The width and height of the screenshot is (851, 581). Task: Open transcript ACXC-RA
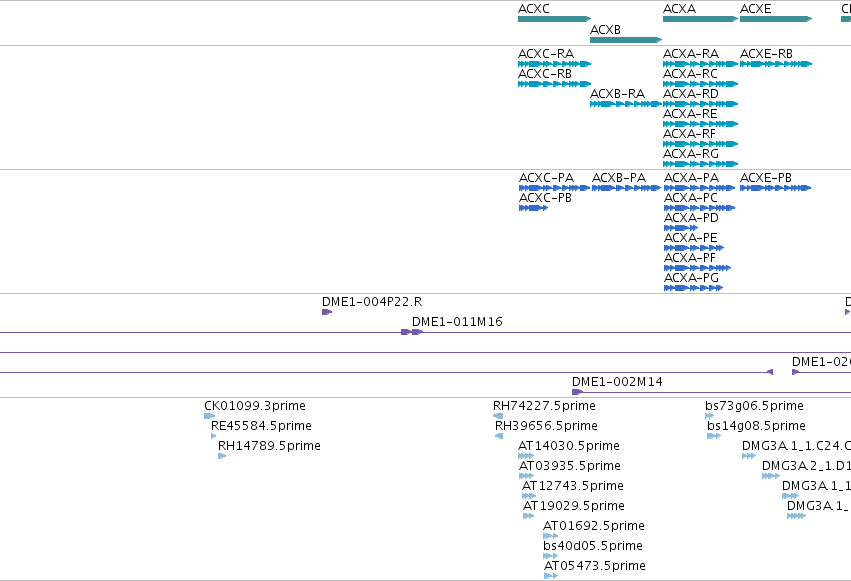(554, 64)
